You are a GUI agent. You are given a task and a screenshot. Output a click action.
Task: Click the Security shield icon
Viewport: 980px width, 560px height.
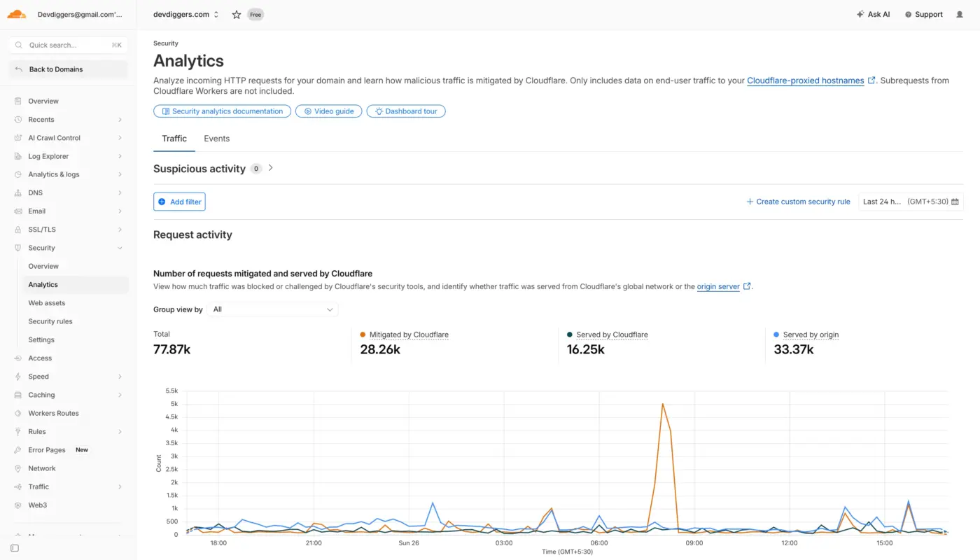click(x=18, y=248)
